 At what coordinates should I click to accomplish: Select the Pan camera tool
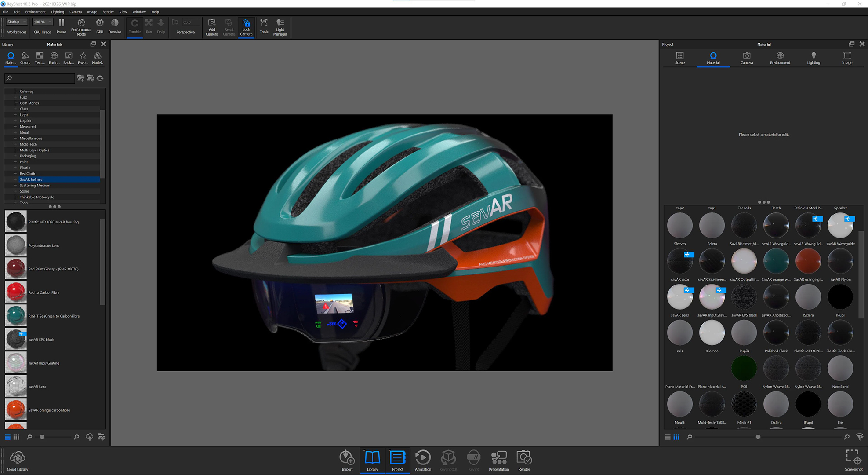click(x=149, y=26)
